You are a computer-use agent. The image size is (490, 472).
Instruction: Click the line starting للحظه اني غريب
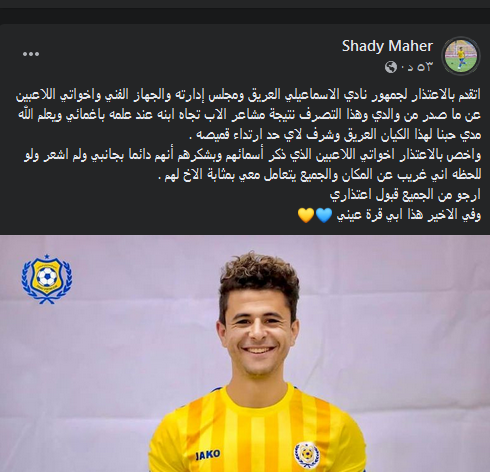(x=319, y=175)
